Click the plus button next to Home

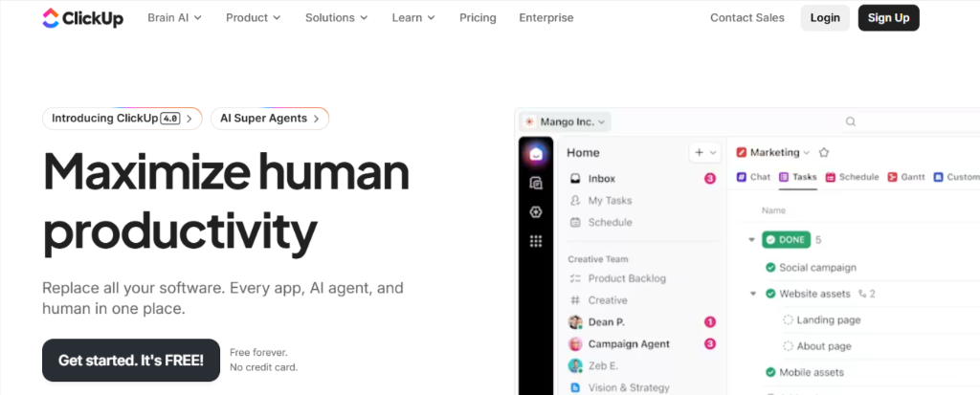pos(700,152)
